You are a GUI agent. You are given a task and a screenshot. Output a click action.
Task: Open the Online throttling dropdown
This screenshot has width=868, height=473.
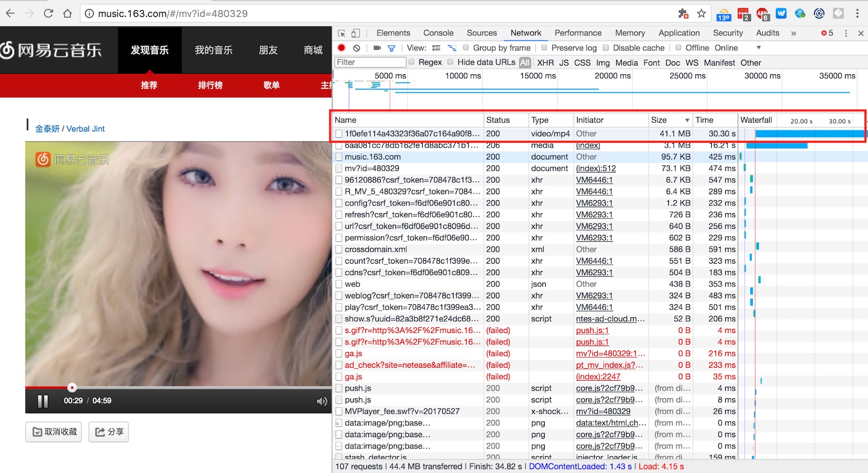click(x=758, y=48)
